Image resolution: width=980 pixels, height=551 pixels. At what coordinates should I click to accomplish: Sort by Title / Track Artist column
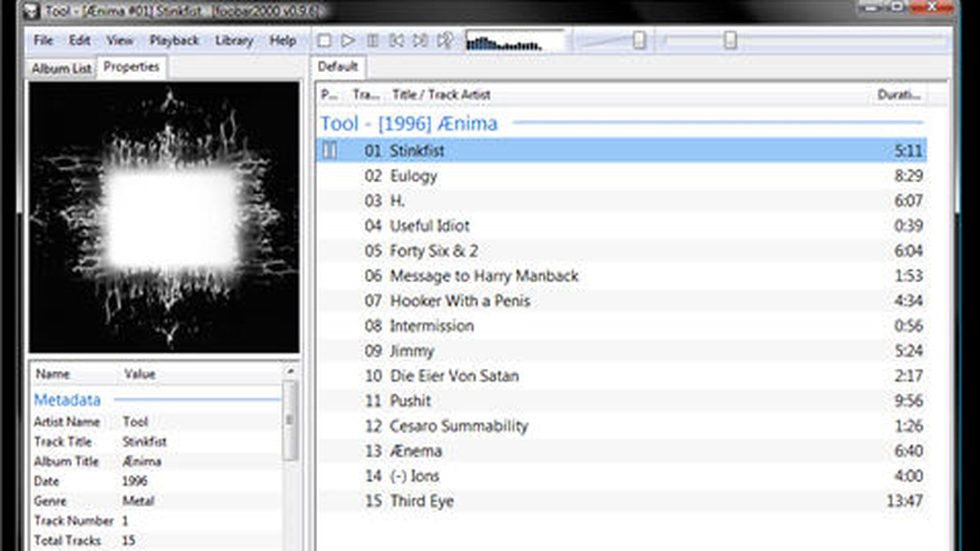pos(441,95)
